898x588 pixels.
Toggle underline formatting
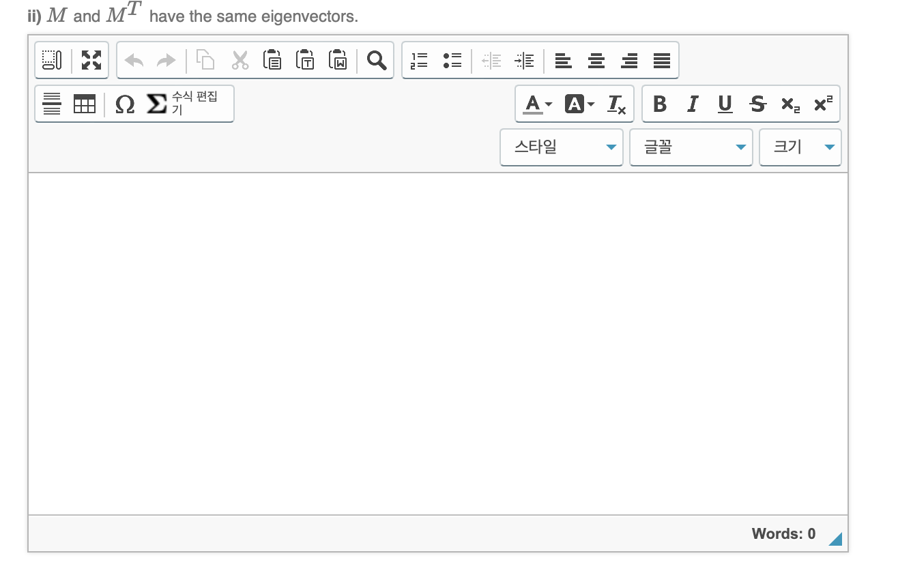click(725, 104)
